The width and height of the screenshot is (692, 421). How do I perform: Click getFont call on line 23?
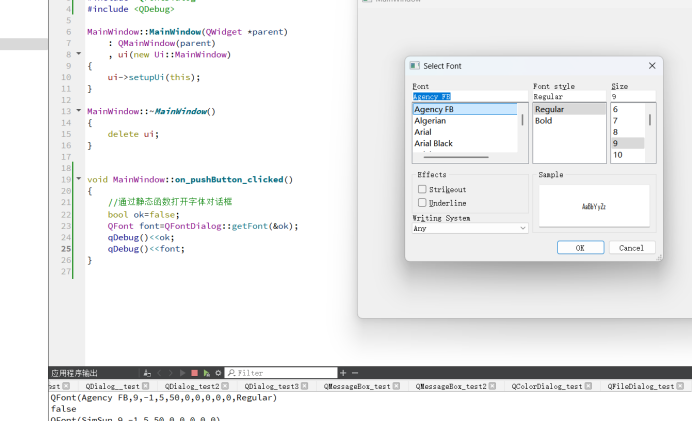(x=250, y=226)
